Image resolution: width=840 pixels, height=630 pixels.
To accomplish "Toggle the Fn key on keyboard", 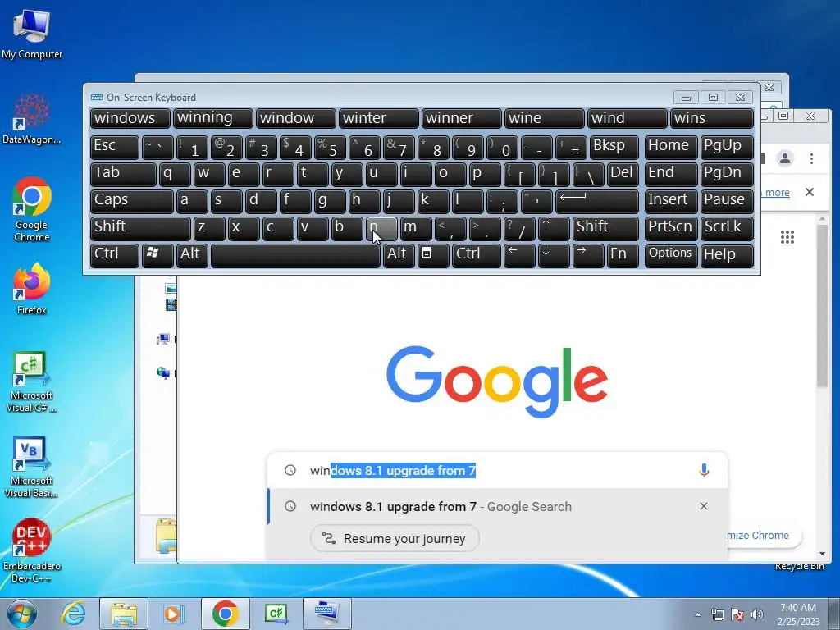I will (623, 255).
